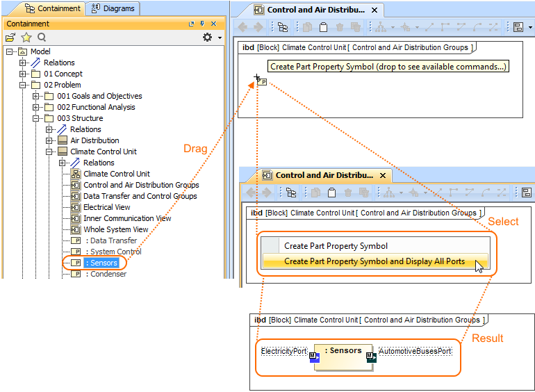The width and height of the screenshot is (535, 392).
Task: Open the gear options menu in Containment
Action: tap(208, 38)
